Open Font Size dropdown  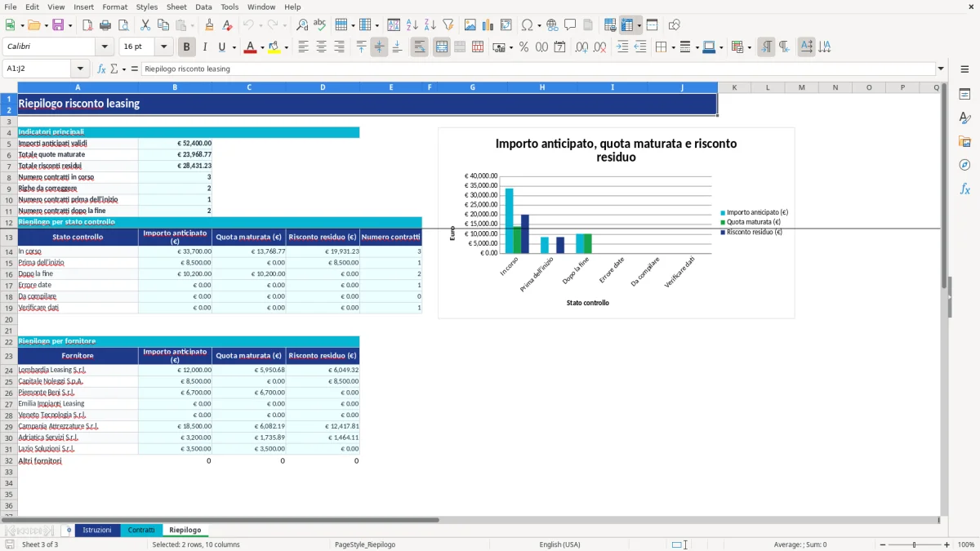tap(164, 47)
